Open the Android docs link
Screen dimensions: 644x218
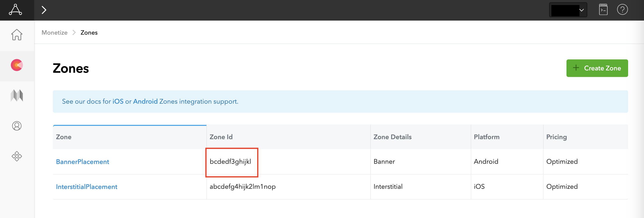145,102
